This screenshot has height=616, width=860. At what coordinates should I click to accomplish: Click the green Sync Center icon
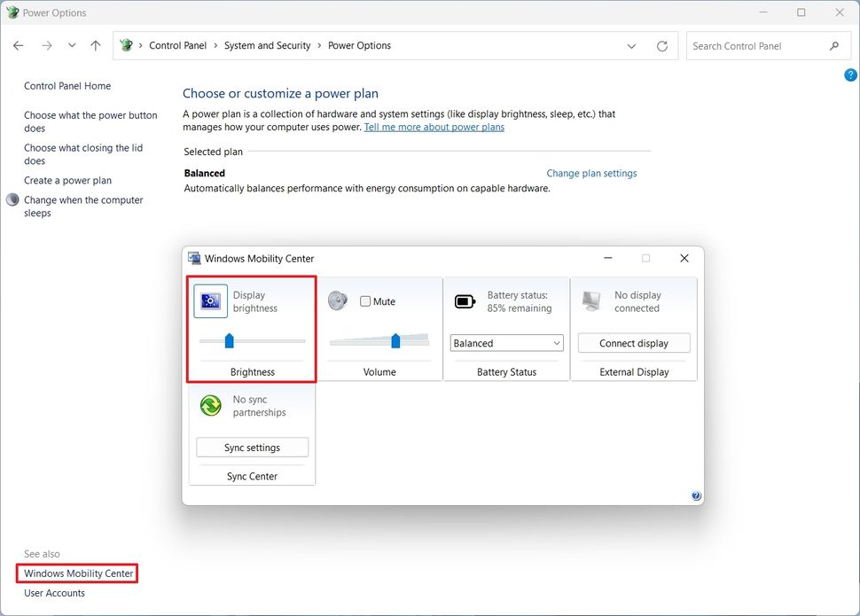[x=211, y=406]
